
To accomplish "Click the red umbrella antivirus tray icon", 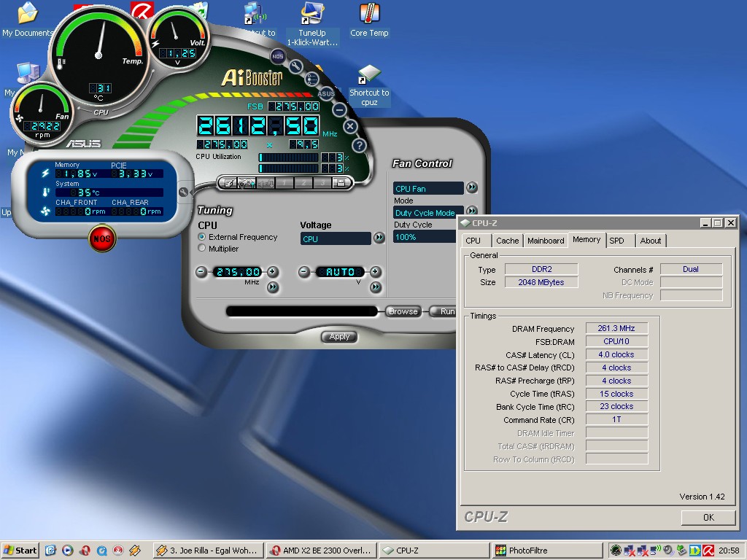I will click(x=708, y=551).
